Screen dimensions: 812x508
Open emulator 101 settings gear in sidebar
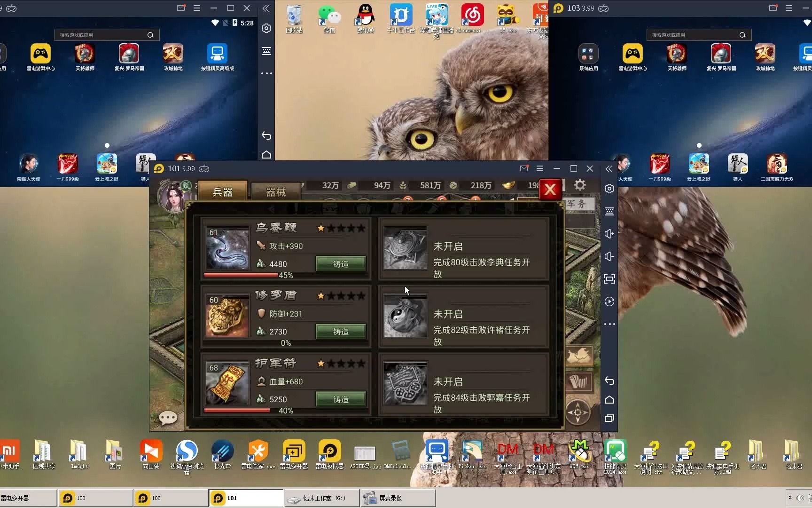tap(609, 189)
